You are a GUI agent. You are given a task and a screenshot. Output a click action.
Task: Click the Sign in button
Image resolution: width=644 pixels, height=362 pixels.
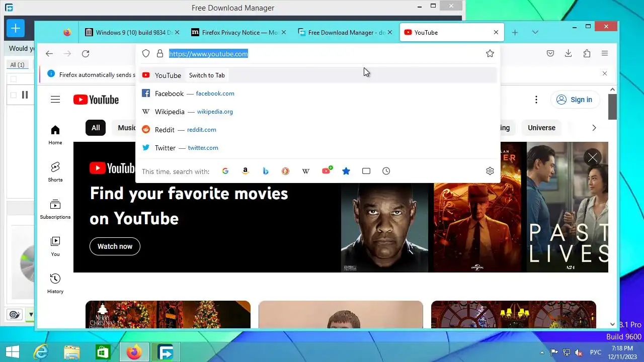coord(575,100)
